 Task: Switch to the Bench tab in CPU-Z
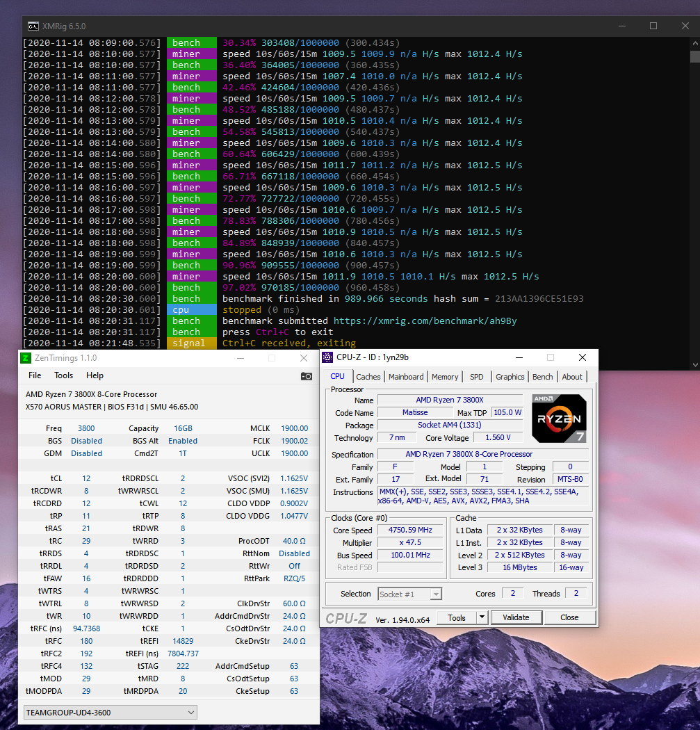pyautogui.click(x=543, y=377)
